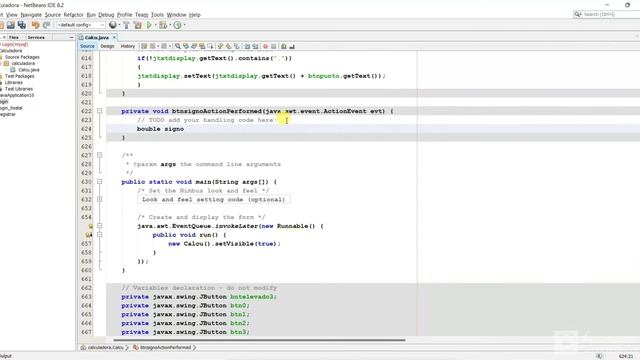This screenshot has width=640, height=360.
Task: Click the Redo toolbar icon
Action: [x=46, y=25]
